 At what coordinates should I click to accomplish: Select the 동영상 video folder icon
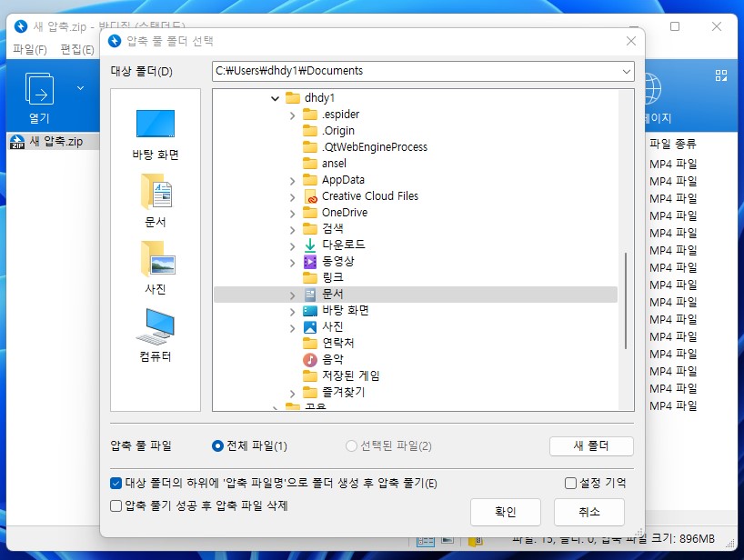pos(310,261)
